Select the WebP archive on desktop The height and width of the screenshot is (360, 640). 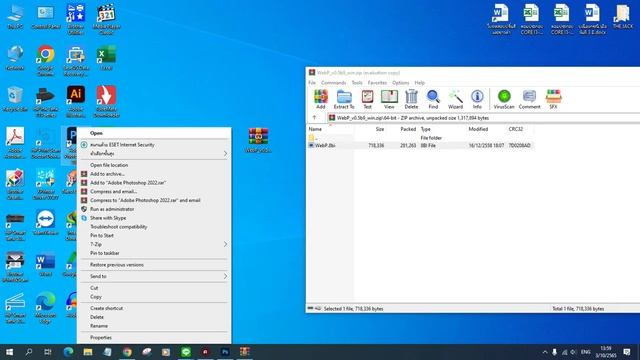258,140
